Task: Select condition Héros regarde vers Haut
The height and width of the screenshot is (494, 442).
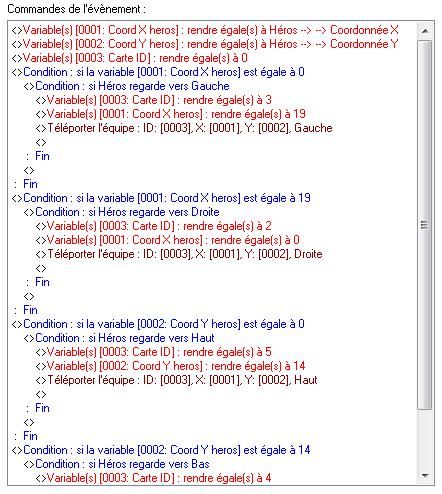Action: (119, 338)
